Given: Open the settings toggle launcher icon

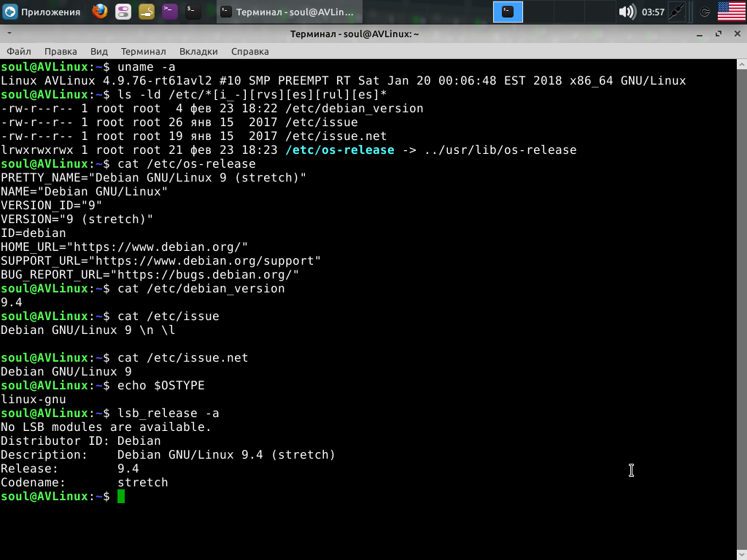Looking at the screenshot, I should [x=123, y=12].
